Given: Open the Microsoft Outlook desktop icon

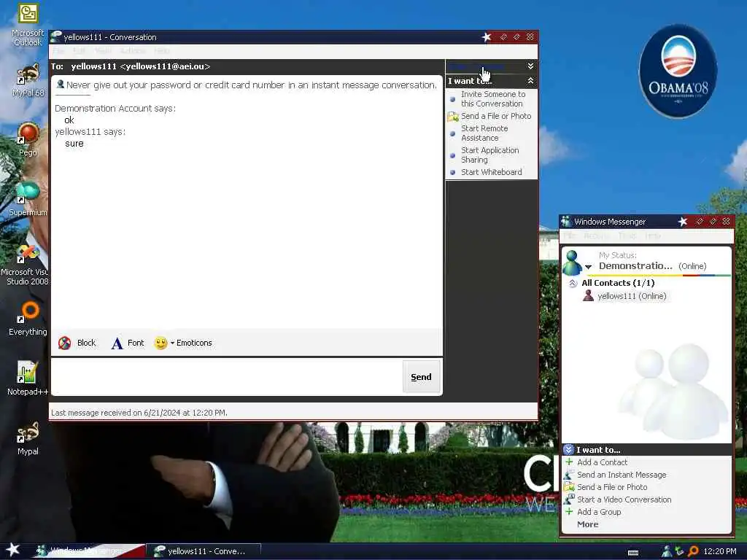Looking at the screenshot, I should pyautogui.click(x=28, y=25).
